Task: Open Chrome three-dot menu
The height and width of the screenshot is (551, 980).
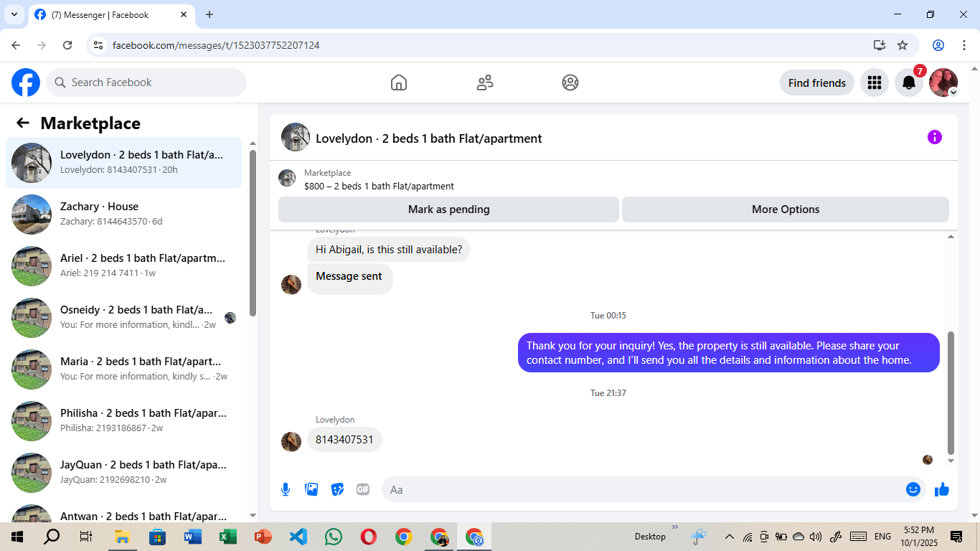Action: pyautogui.click(x=964, y=45)
